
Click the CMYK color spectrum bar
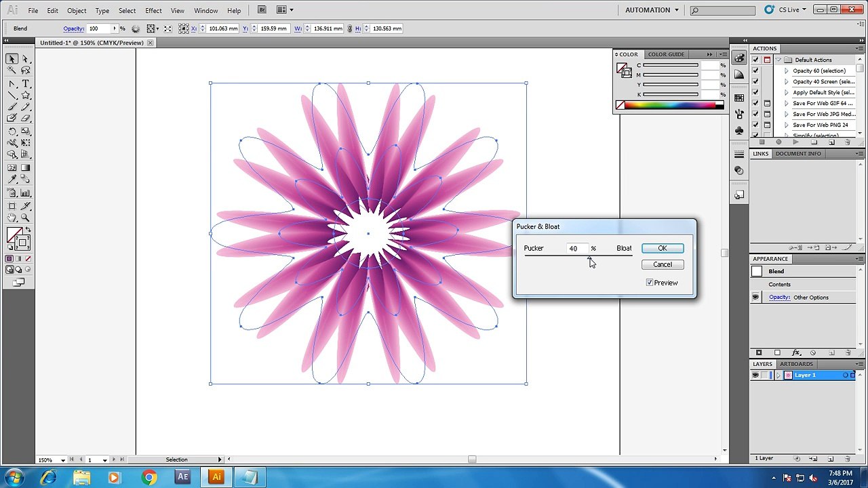(674, 105)
